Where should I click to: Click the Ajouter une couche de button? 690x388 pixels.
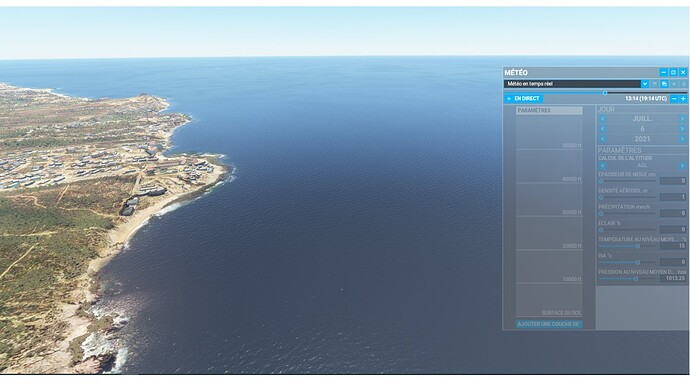pyautogui.click(x=549, y=324)
